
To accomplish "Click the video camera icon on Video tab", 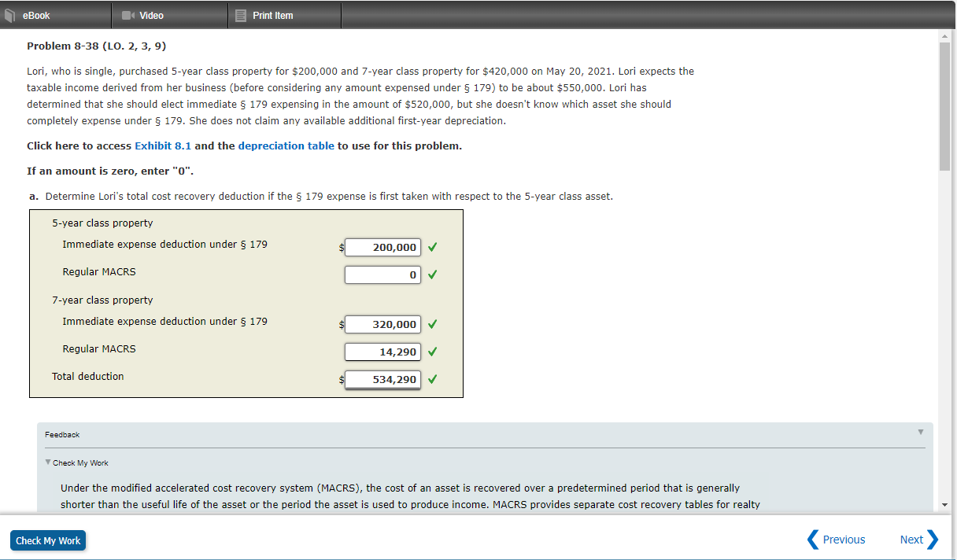I will (x=127, y=13).
